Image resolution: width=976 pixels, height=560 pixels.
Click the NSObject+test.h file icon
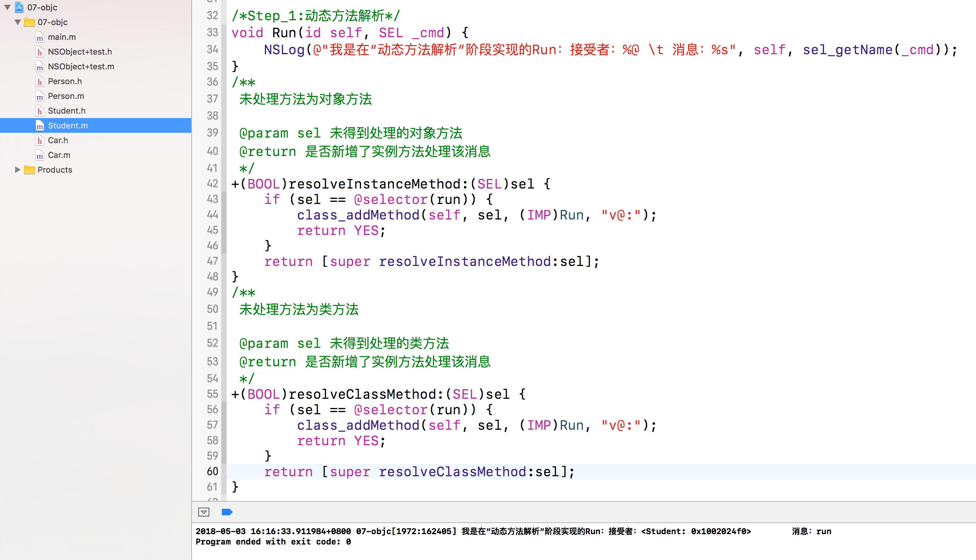(x=39, y=52)
